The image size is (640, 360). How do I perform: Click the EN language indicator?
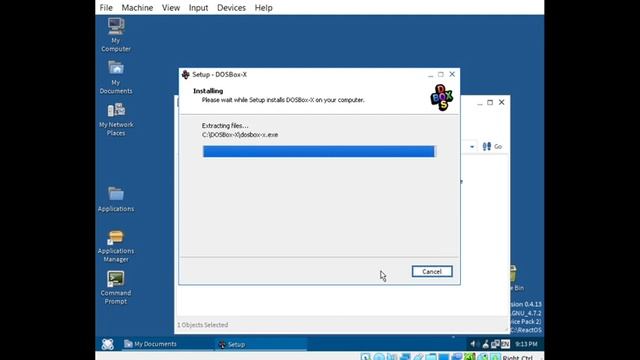(x=505, y=344)
